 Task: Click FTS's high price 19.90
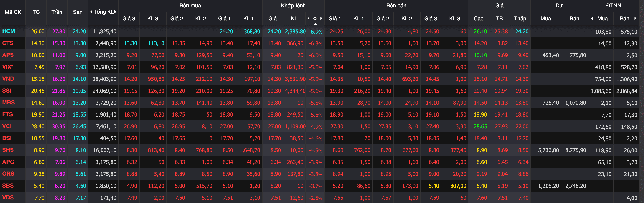coord(480,115)
